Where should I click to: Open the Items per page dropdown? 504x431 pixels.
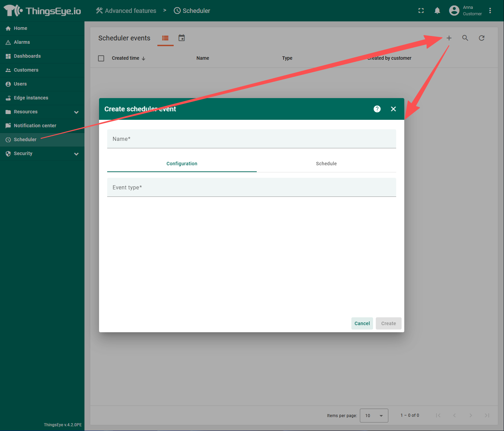click(374, 415)
